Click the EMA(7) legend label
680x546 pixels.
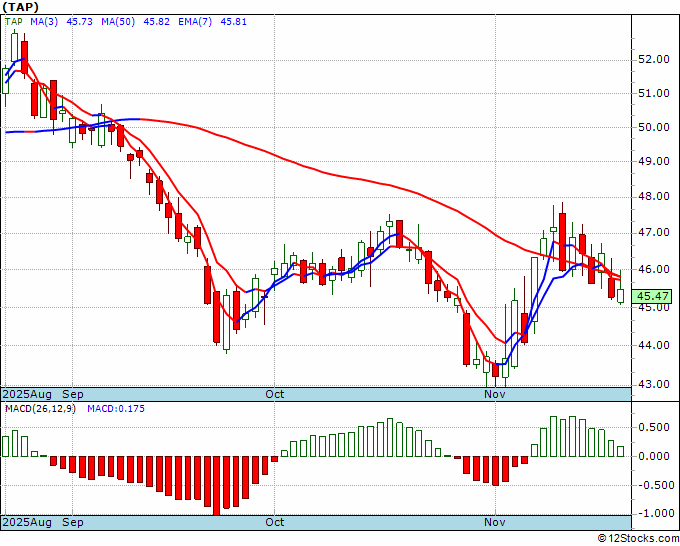pyautogui.click(x=195, y=22)
